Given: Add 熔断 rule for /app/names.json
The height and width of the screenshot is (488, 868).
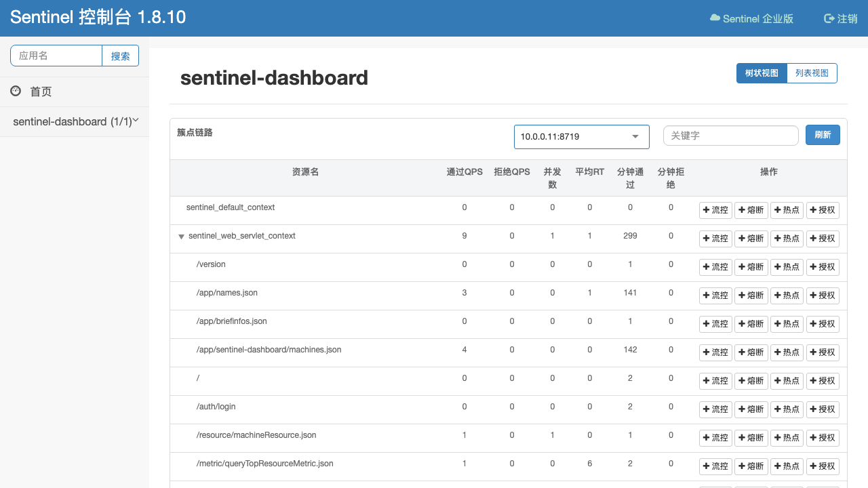Looking at the screenshot, I should 751,296.
